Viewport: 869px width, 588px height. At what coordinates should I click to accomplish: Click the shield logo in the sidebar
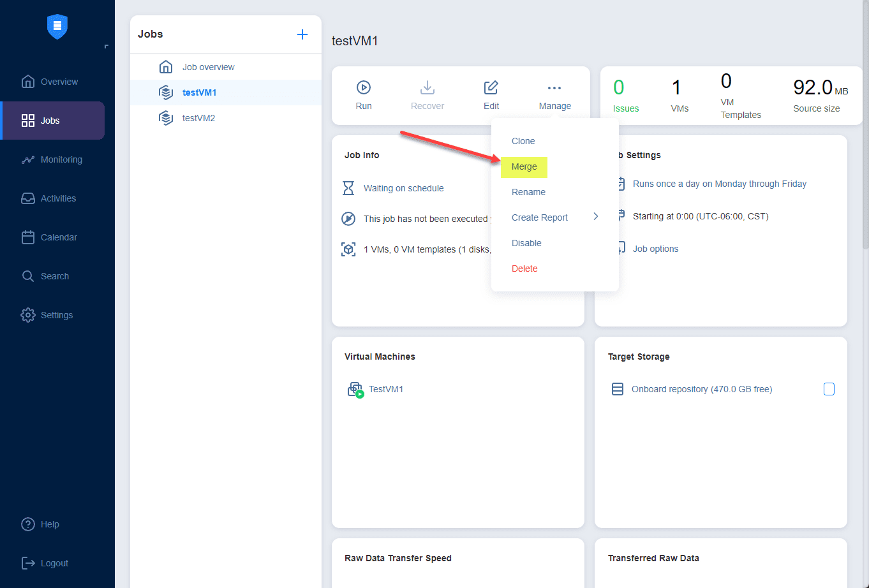57,26
